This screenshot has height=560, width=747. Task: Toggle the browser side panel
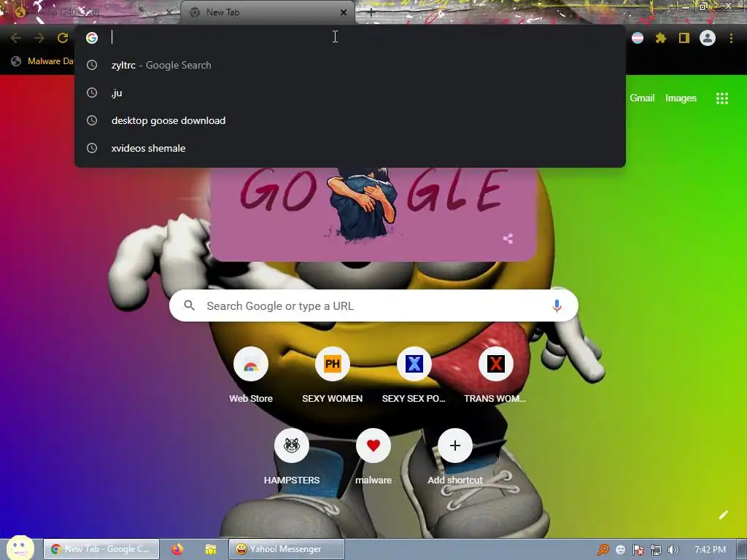[x=684, y=38]
